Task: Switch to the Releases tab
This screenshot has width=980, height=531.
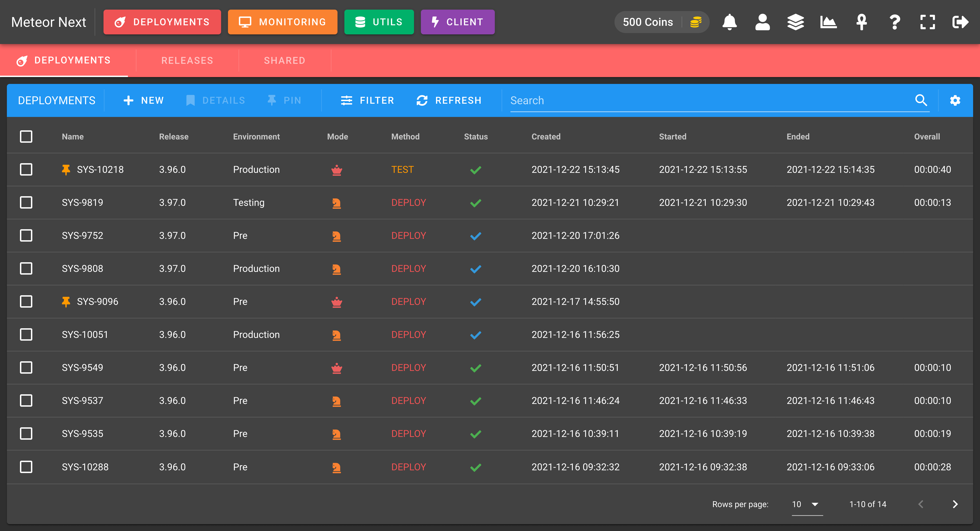Action: coord(187,61)
